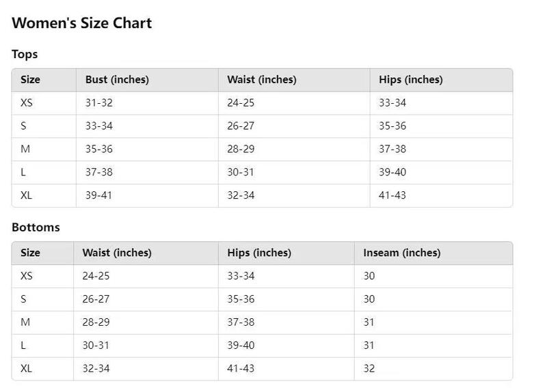Select hips value 39-40 in Tops table
The height and width of the screenshot is (392, 547).
(392, 172)
